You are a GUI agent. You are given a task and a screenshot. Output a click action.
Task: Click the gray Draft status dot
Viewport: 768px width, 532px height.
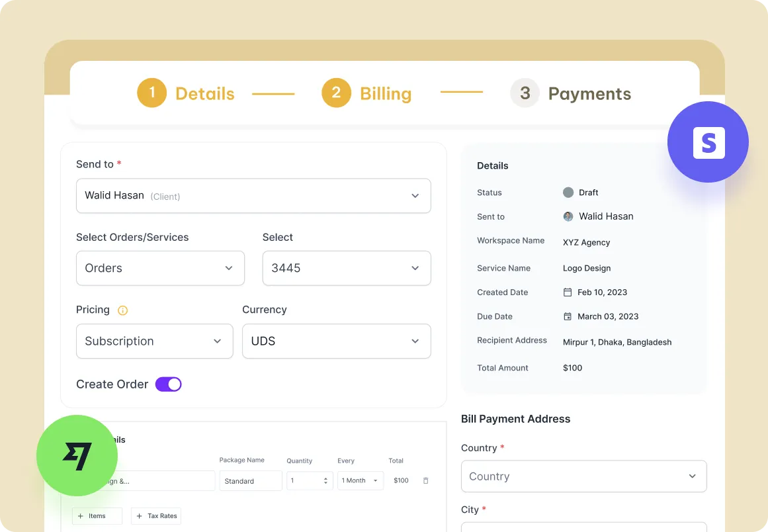click(568, 193)
